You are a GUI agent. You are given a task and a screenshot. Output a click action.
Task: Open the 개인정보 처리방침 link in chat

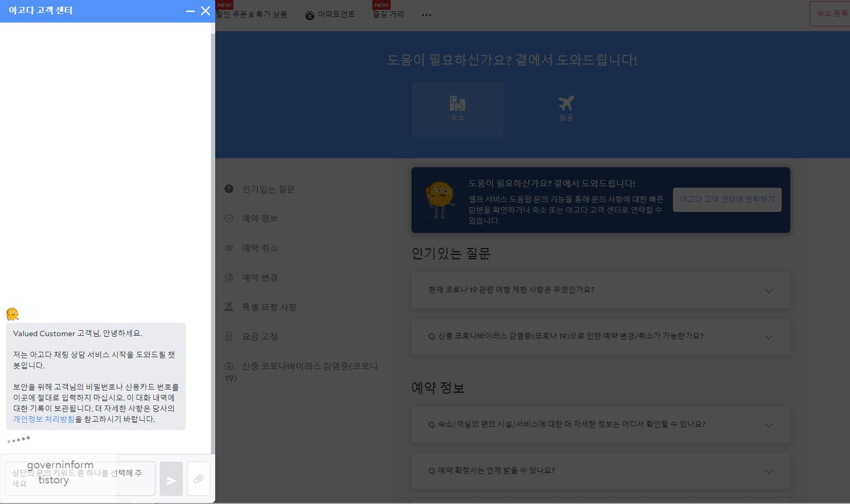pos(44,419)
